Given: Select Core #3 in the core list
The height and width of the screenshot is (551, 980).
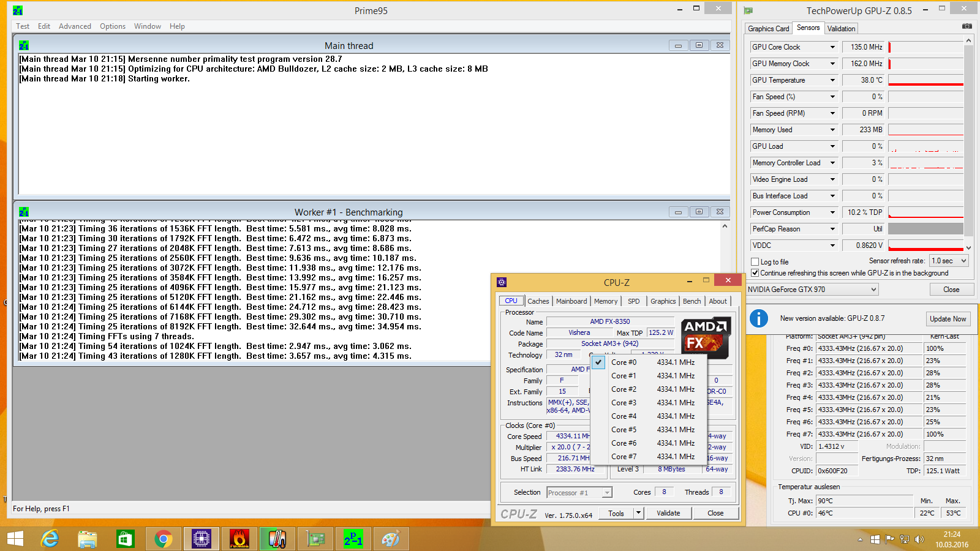Looking at the screenshot, I should [x=649, y=403].
